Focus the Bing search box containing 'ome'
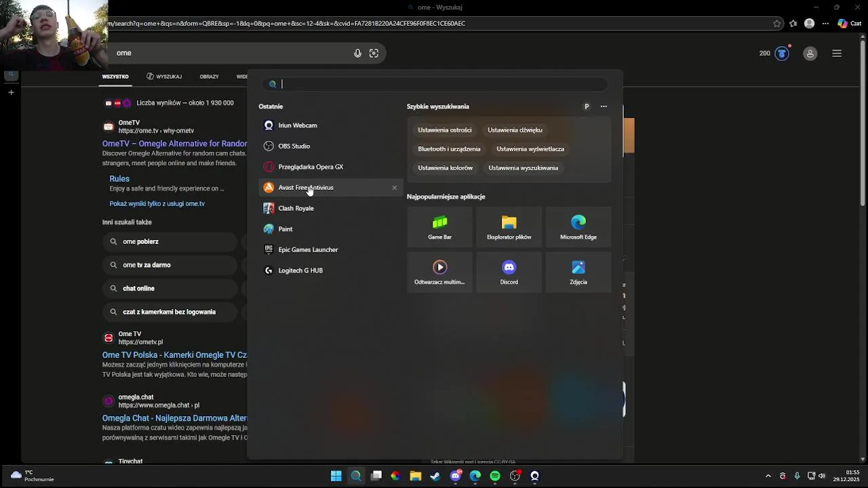Viewport: 868px width, 488px height. (231, 53)
